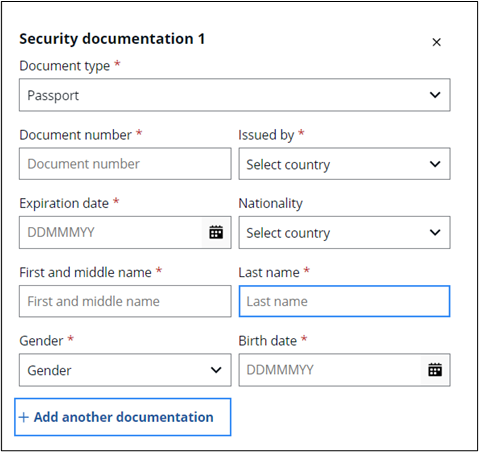Image resolution: width=479 pixels, height=452 pixels.
Task: Click the chevron arrow in Nationality field
Action: click(x=435, y=232)
